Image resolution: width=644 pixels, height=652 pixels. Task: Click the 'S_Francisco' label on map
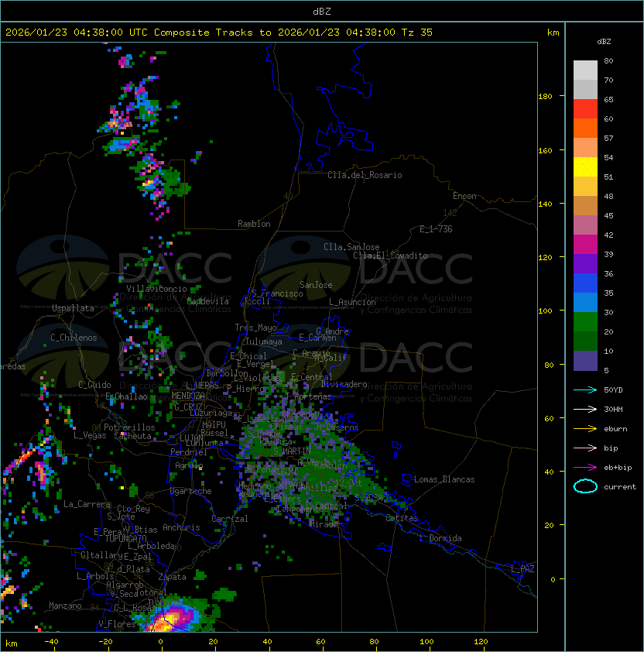(x=277, y=293)
